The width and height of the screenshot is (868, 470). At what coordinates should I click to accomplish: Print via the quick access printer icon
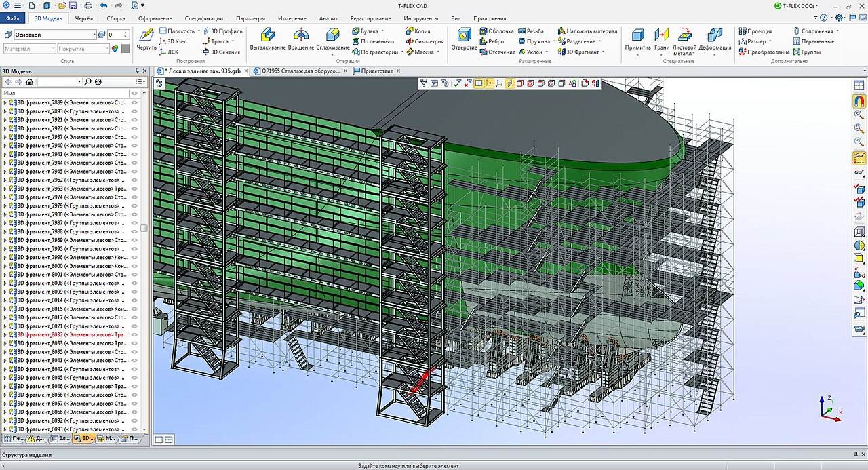(87, 5)
